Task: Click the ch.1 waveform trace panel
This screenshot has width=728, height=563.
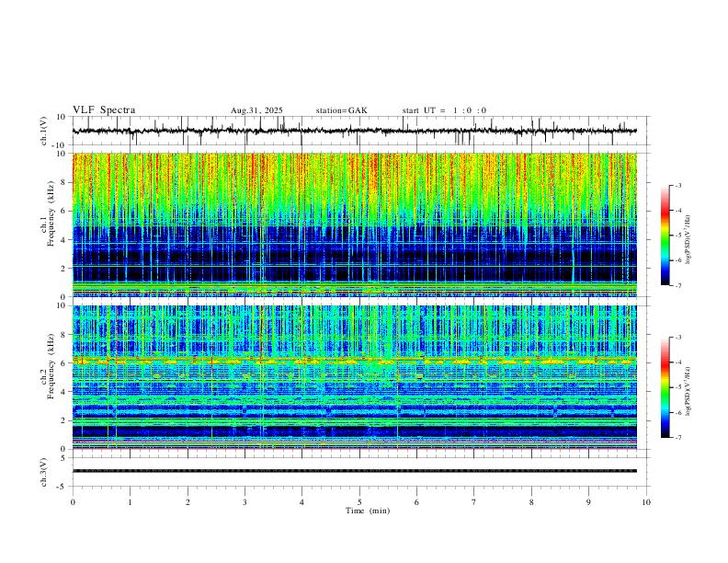Action: coord(359,131)
